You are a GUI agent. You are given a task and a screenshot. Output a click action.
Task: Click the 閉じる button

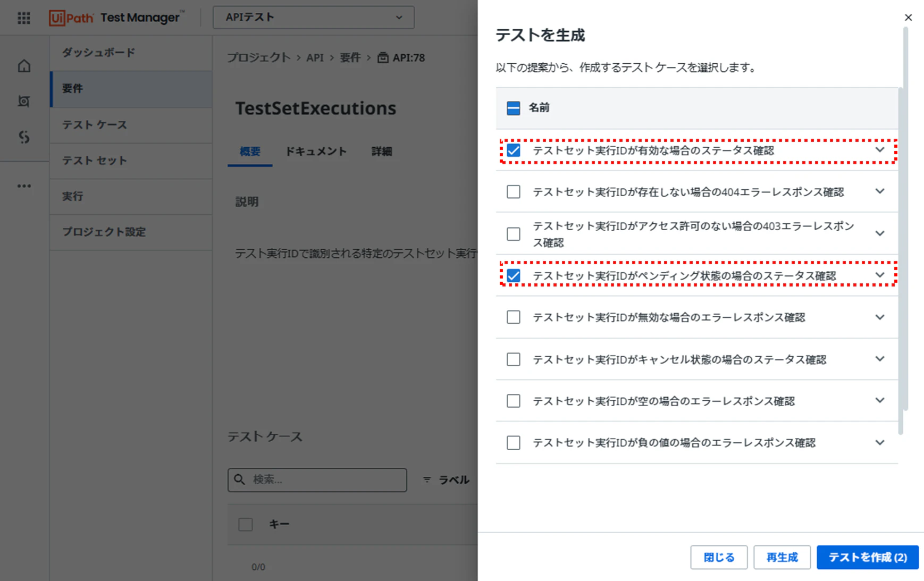[719, 557]
